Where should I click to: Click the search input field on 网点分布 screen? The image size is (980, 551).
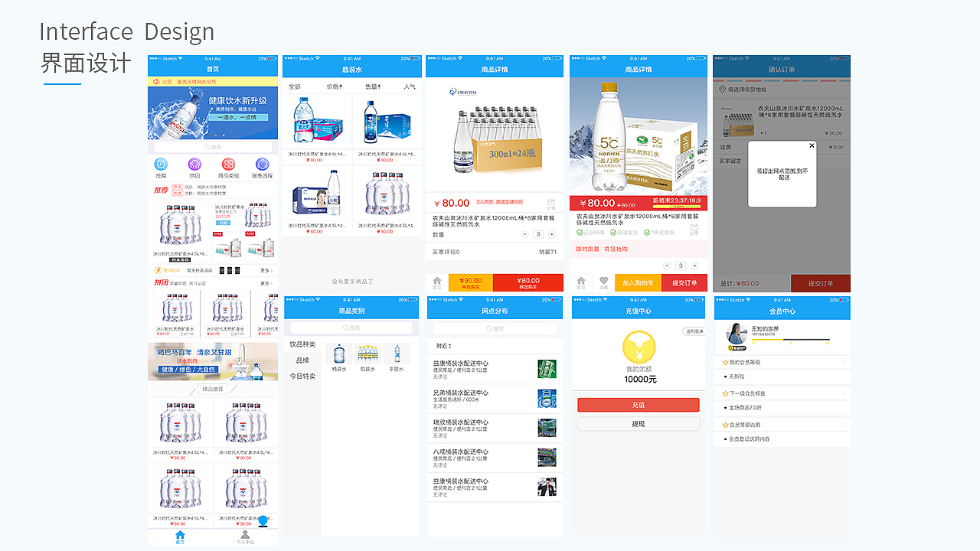point(495,329)
